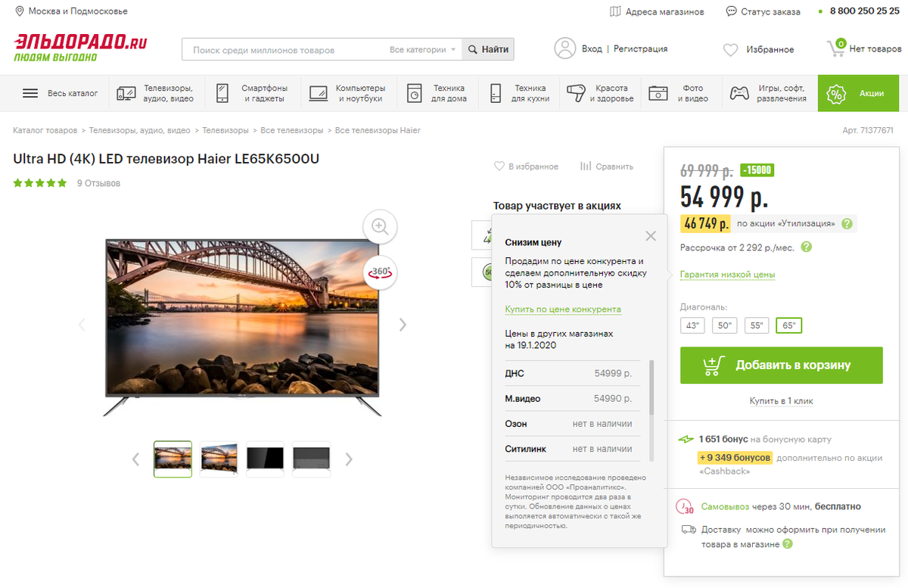
Task: Click the five-star product rating
Action: point(40,183)
